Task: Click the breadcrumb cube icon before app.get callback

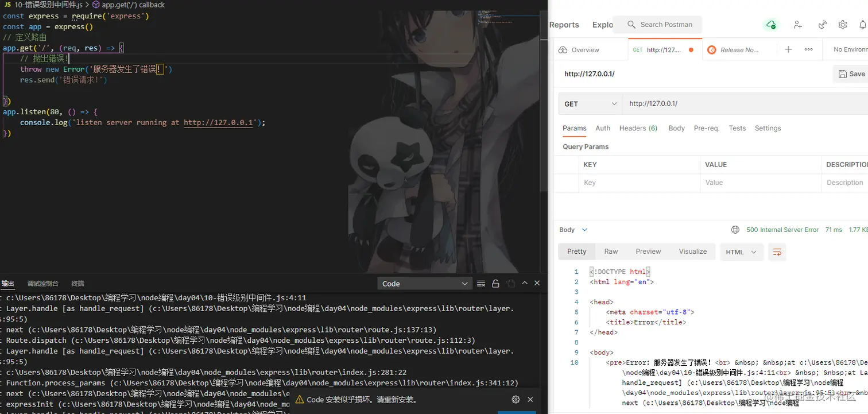Action: [x=95, y=5]
